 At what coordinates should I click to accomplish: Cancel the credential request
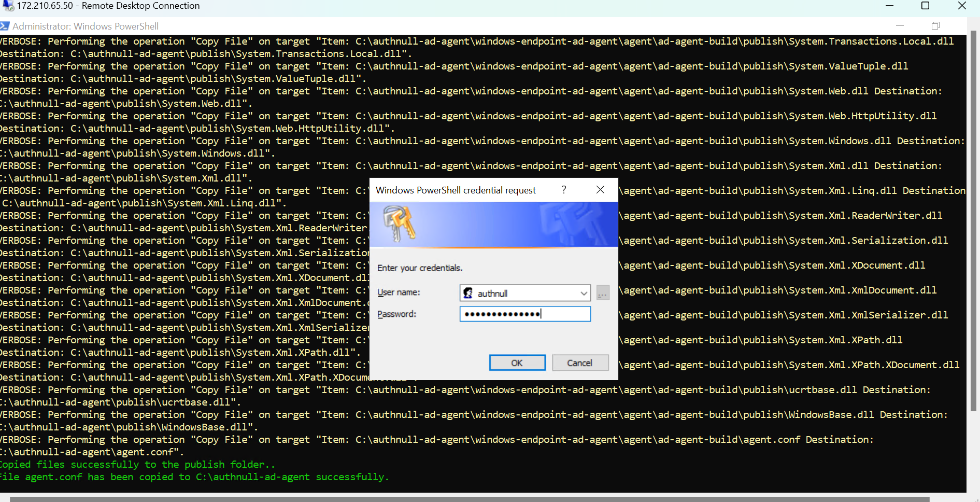579,363
